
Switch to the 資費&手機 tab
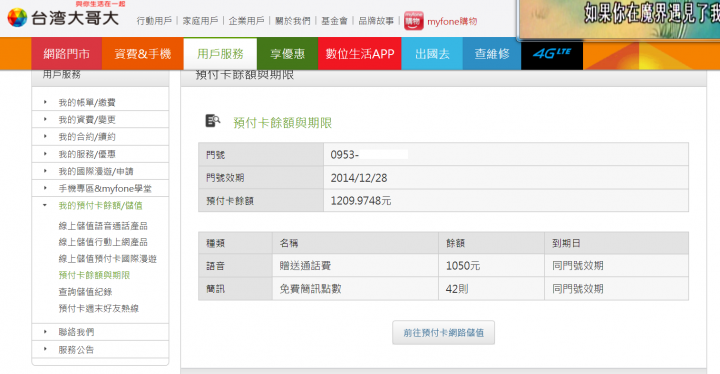click(x=143, y=54)
